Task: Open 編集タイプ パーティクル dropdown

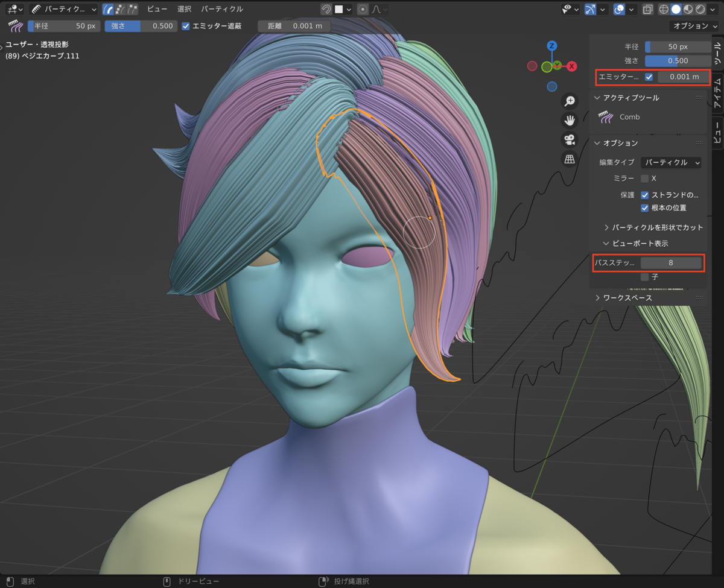Action: pyautogui.click(x=671, y=162)
